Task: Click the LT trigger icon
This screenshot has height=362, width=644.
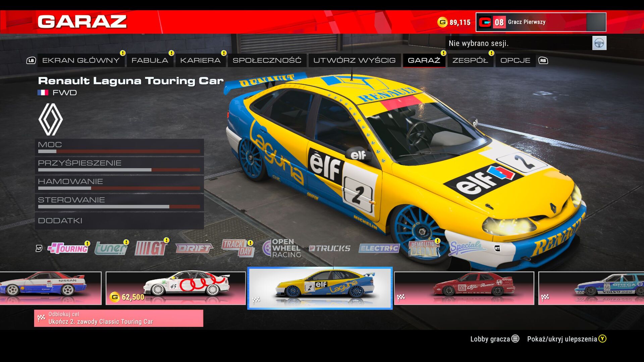Action: (x=39, y=248)
